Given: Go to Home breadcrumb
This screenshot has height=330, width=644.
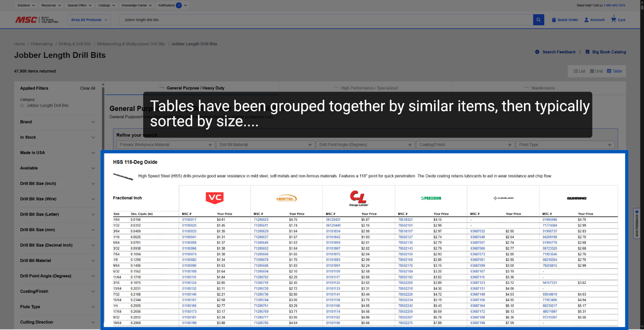Looking at the screenshot, I should 20,44.
